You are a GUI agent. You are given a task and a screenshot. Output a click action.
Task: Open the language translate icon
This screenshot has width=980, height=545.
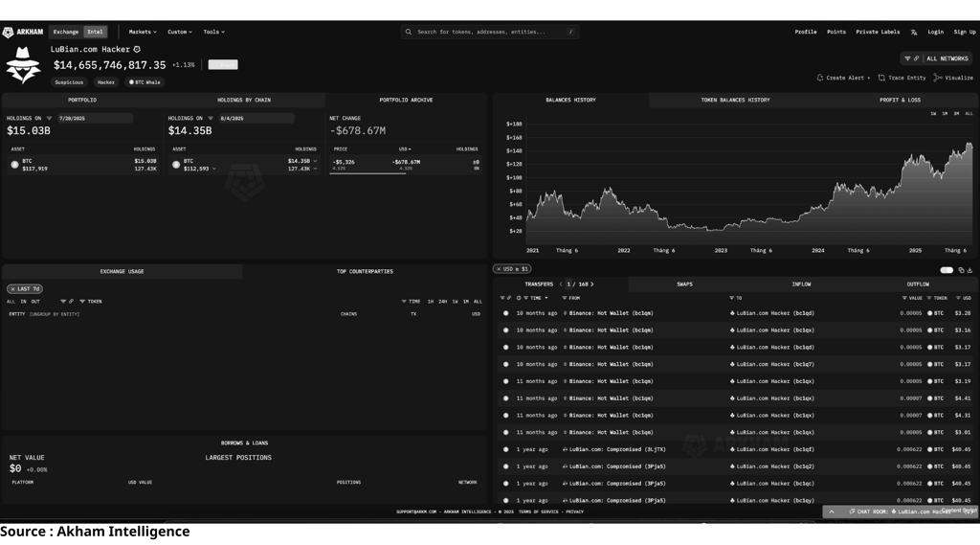pos(914,32)
